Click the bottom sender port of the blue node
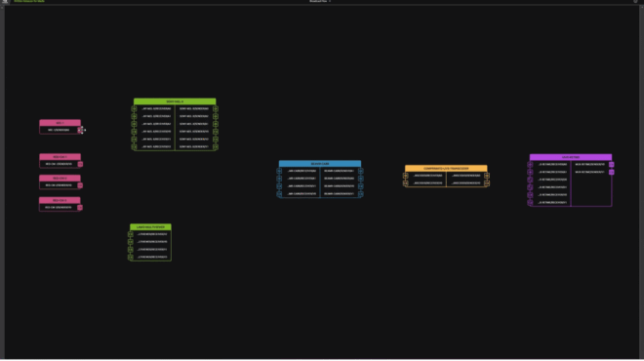Viewport: 644px width, 361px height. tap(361, 194)
